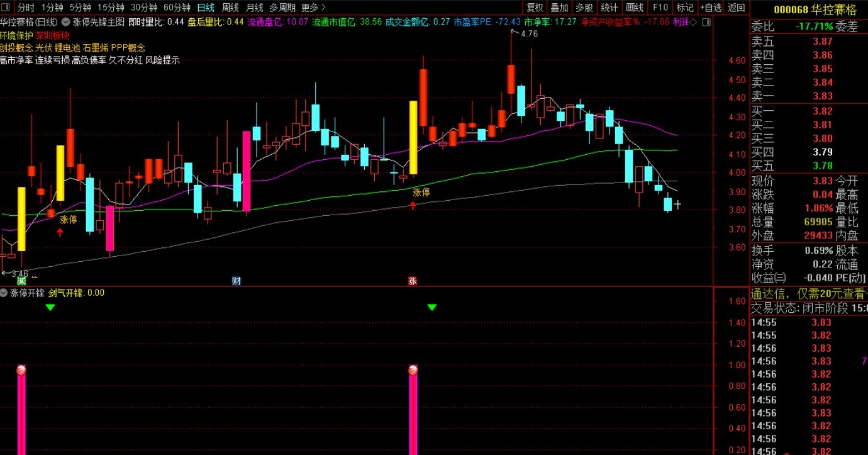This screenshot has width=868, height=455.
Task: Expand the 张停开锋 sub-indicator dropdown arrow
Action: [4, 293]
